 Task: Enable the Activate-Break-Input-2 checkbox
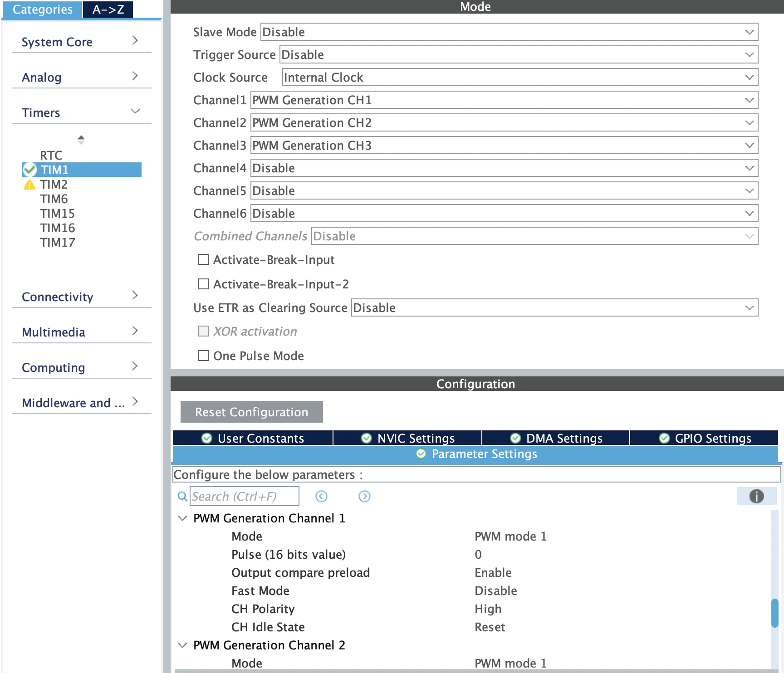click(x=203, y=284)
